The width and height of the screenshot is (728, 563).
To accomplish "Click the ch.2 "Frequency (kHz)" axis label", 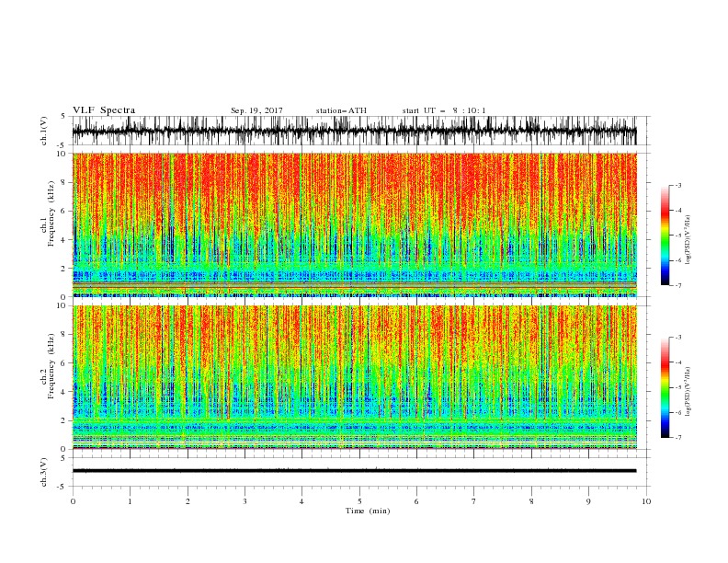I will click(51, 365).
